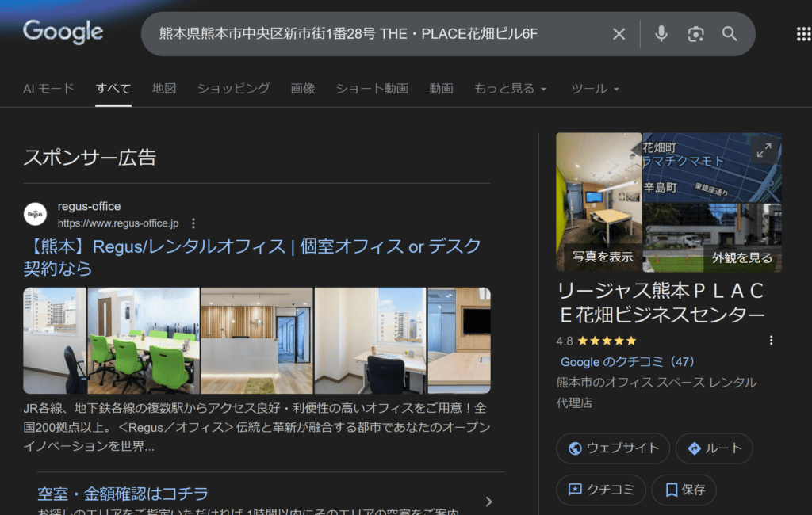The width and height of the screenshot is (812, 515).
Task: Click the ウェブサイト button
Action: coord(612,448)
